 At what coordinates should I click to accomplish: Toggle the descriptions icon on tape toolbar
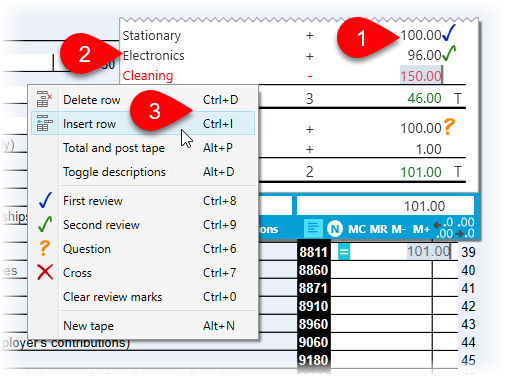tap(313, 228)
